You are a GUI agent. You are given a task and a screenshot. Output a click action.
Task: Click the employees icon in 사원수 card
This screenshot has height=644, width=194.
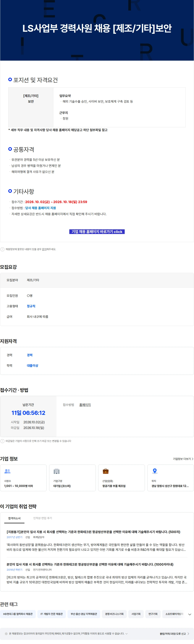tap(7, 471)
